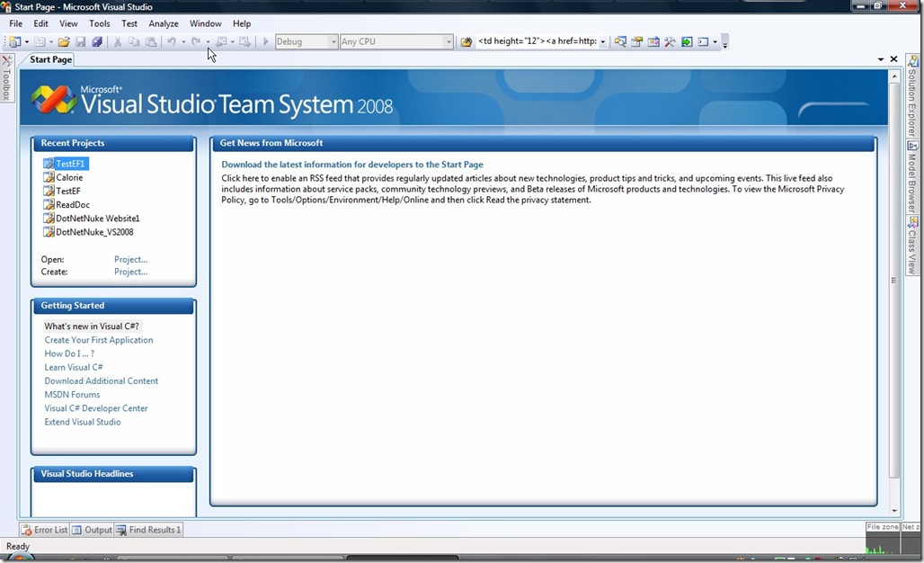Click Download the latest information headline link
The width and height of the screenshot is (924, 563).
tap(352, 165)
